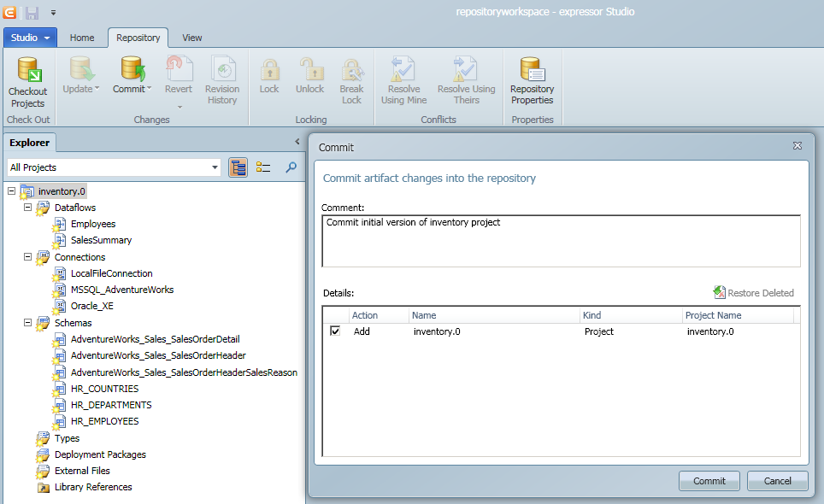Click the Lock icon

pos(269,69)
